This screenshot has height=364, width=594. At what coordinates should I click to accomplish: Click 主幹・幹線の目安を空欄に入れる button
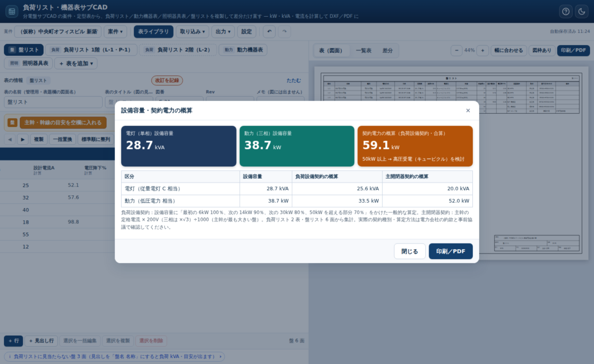pyautogui.click(x=63, y=123)
